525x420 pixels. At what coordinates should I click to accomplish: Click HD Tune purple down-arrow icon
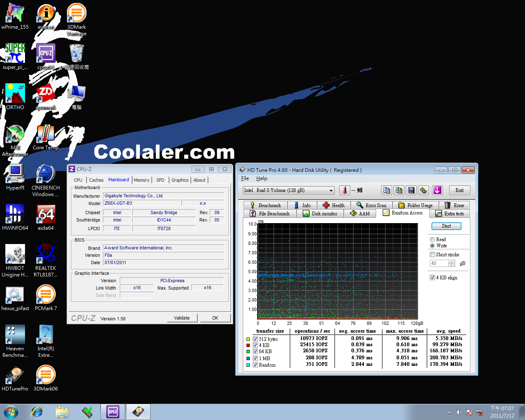[438, 190]
